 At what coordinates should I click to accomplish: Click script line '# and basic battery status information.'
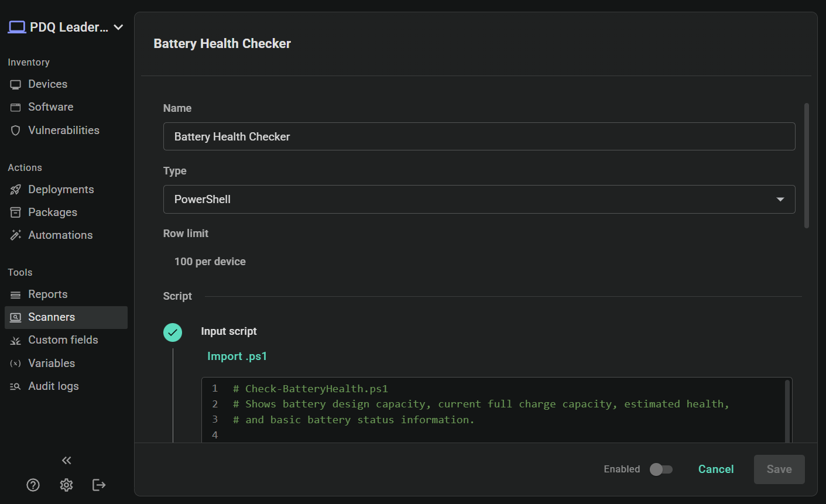coord(354,420)
